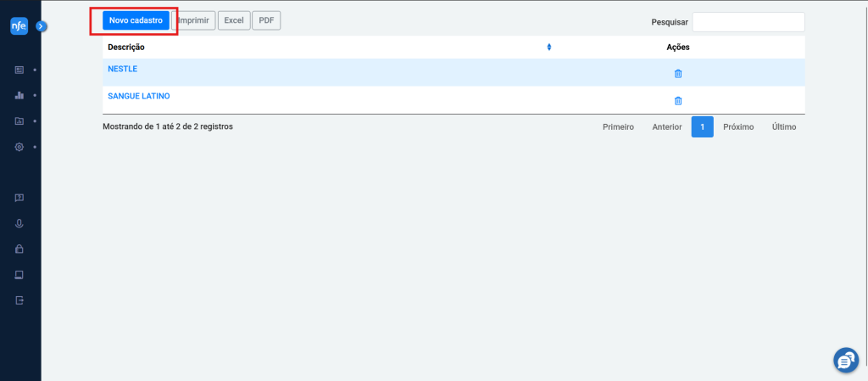Click the nfe logo icon

click(19, 26)
